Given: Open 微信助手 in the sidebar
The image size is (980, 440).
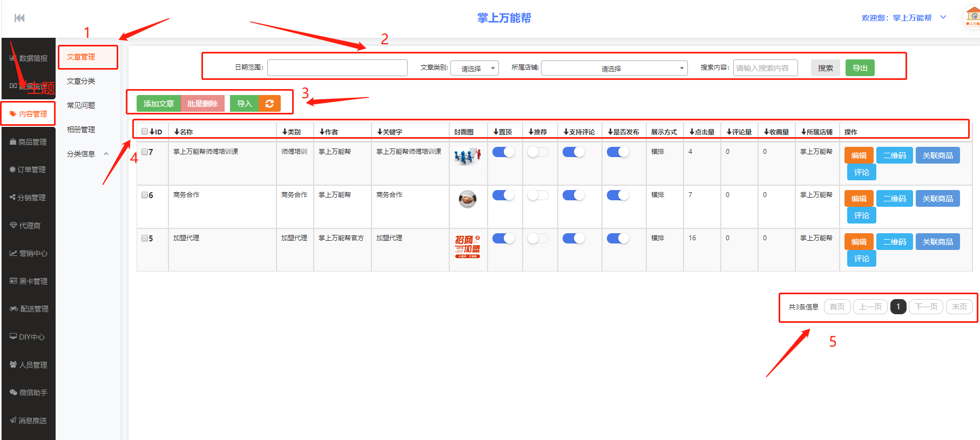Looking at the screenshot, I should coord(29,392).
